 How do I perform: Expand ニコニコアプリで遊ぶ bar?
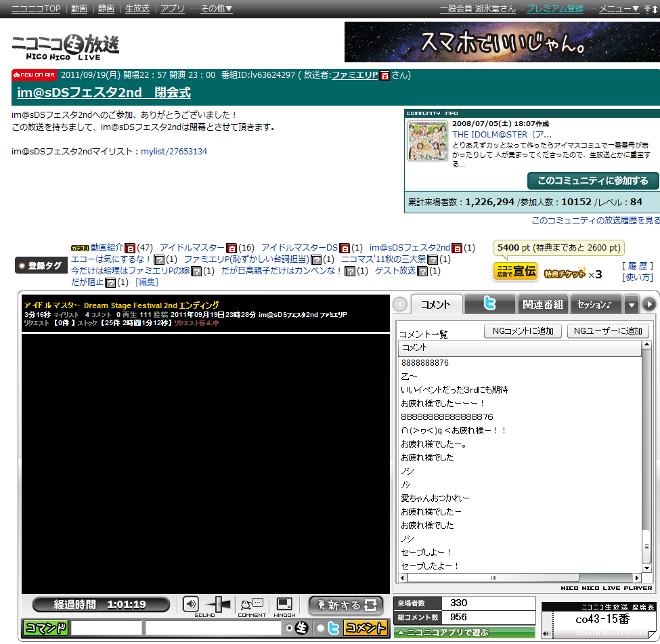(464, 632)
